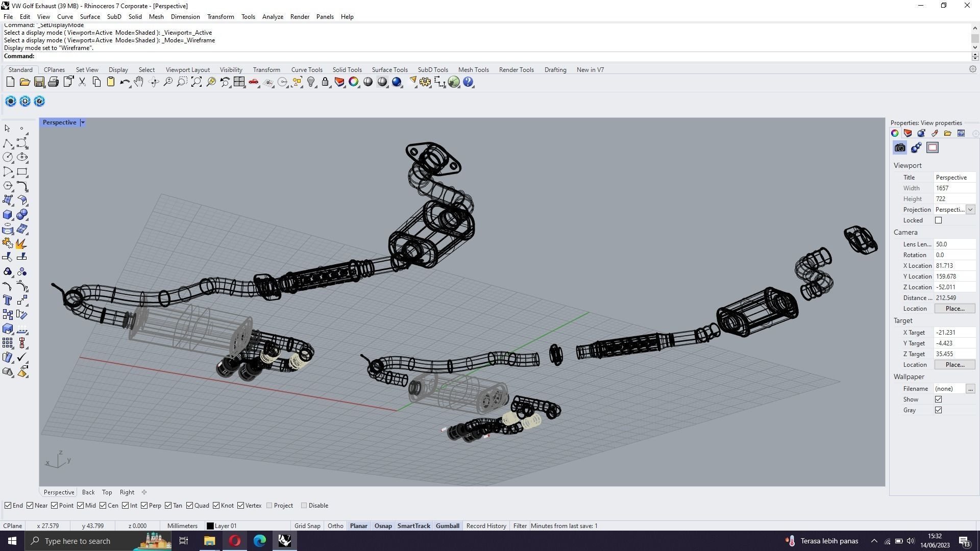Uncheck the Wallpaper Gray checkbox
This screenshot has height=551, width=980.
(938, 410)
